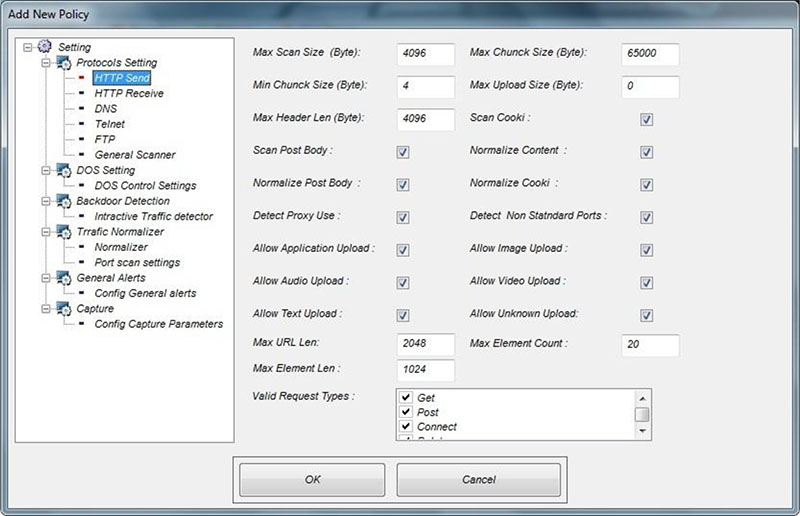This screenshot has height=516, width=800.
Task: Collapse the Capture tree node
Action: (x=46, y=309)
